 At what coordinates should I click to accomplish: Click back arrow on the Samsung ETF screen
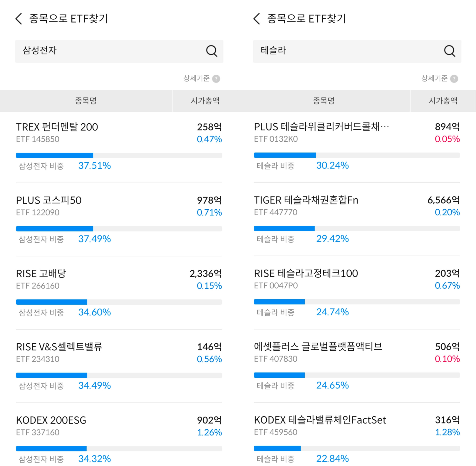coord(19,19)
